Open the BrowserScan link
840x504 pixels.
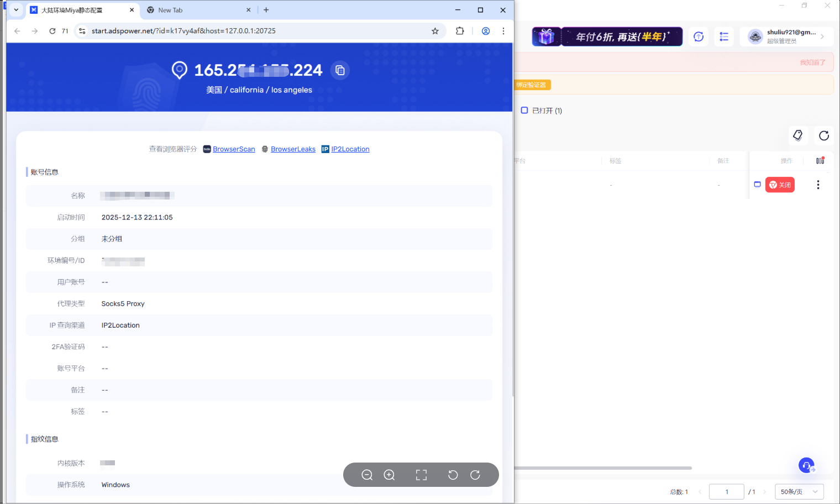pos(234,149)
